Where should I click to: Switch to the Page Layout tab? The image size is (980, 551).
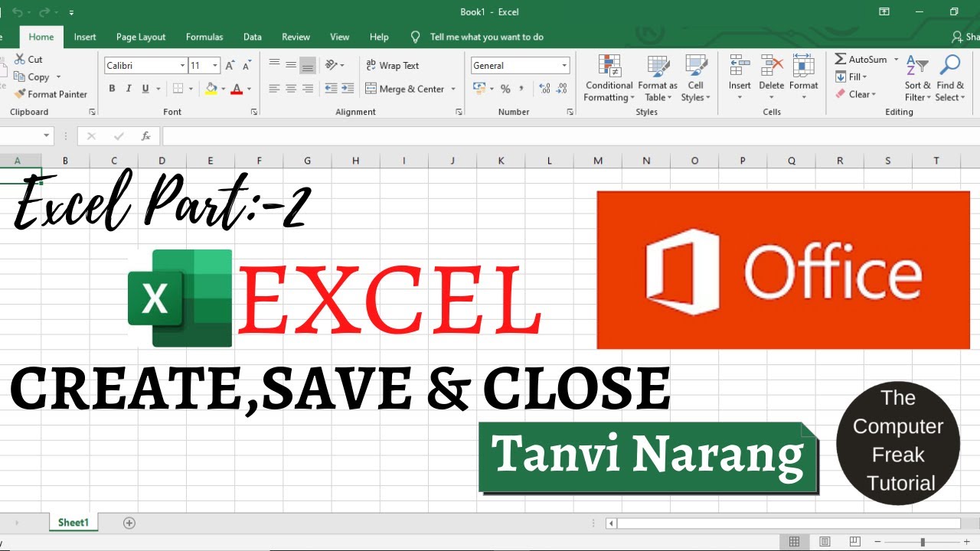pos(141,37)
